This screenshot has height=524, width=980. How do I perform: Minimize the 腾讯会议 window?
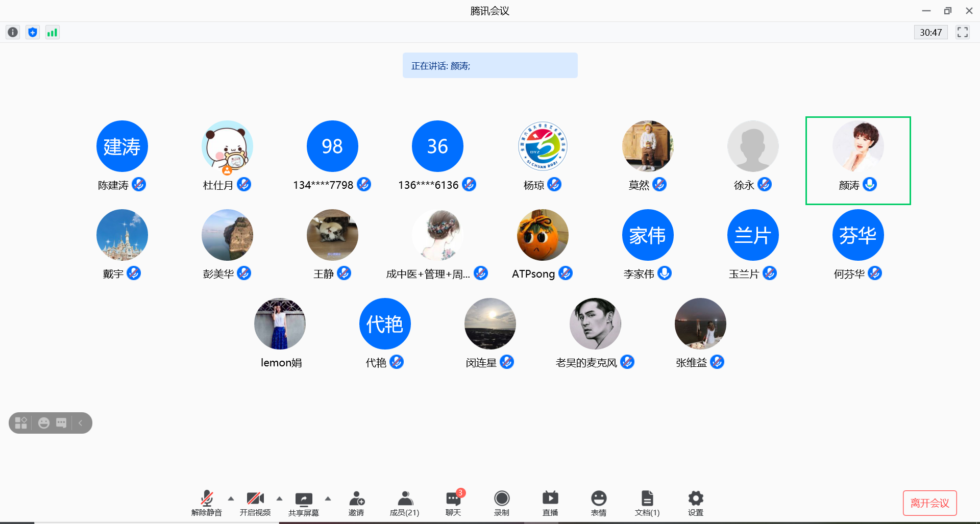click(x=926, y=11)
